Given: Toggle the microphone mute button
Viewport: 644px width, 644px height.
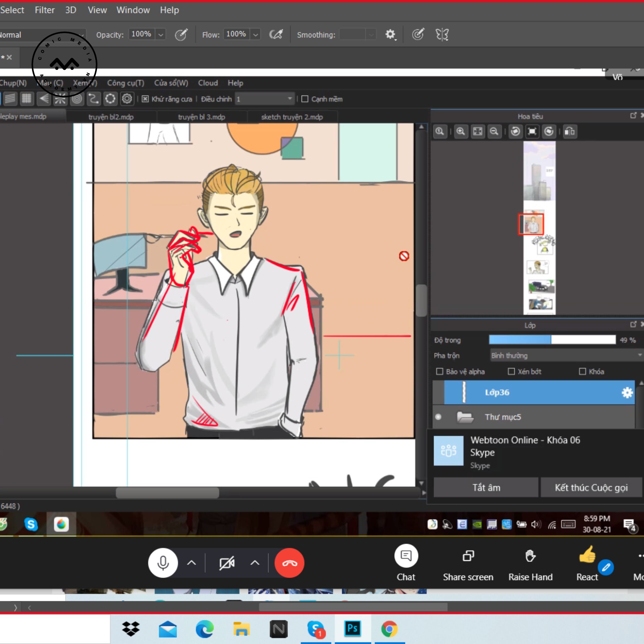Looking at the screenshot, I should pyautogui.click(x=163, y=563).
